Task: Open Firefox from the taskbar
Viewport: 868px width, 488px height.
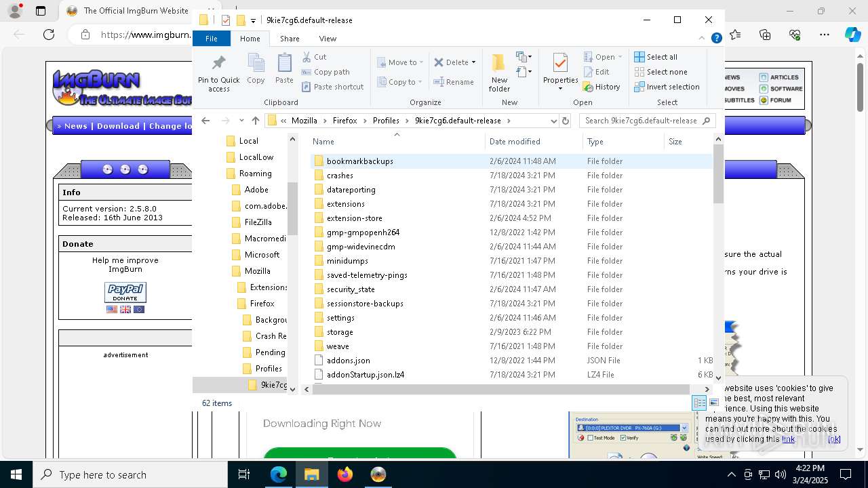Action: coord(345,474)
